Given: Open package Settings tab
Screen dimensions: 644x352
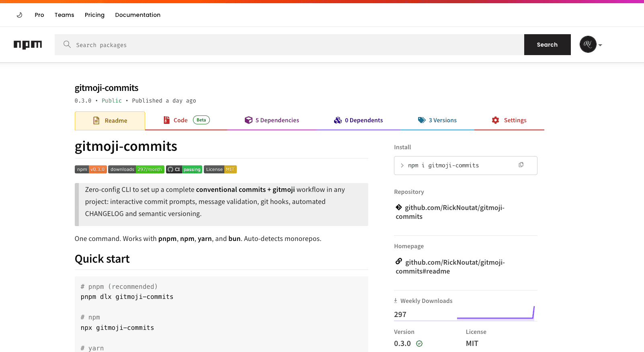Looking at the screenshot, I should pos(509,120).
